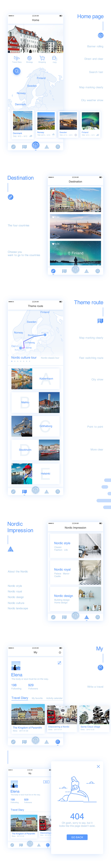Open the Nordic royal card
The width and height of the screenshot is (111, 868).
pos(75,573)
